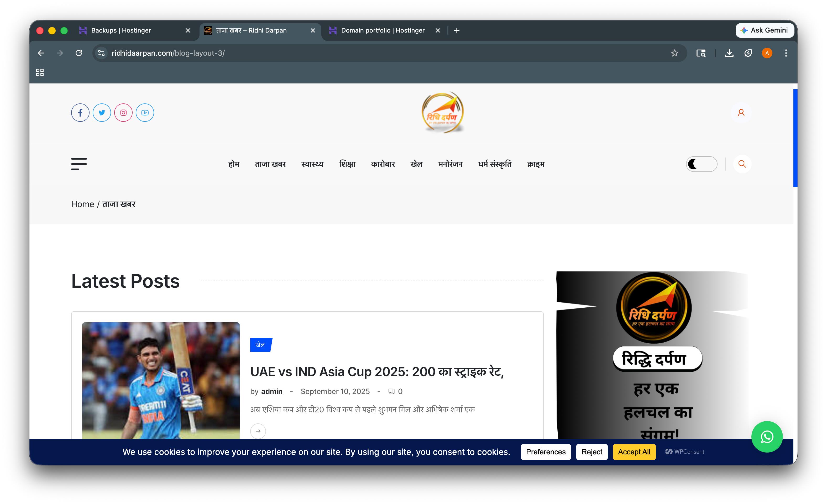The image size is (827, 504).
Task: Click the WPConsent link
Action: 685,452
